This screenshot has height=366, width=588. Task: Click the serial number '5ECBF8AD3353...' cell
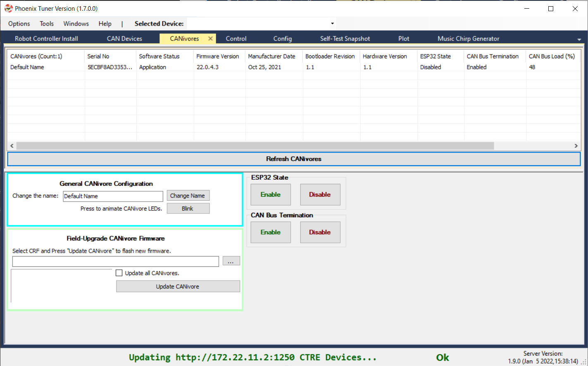click(x=110, y=67)
